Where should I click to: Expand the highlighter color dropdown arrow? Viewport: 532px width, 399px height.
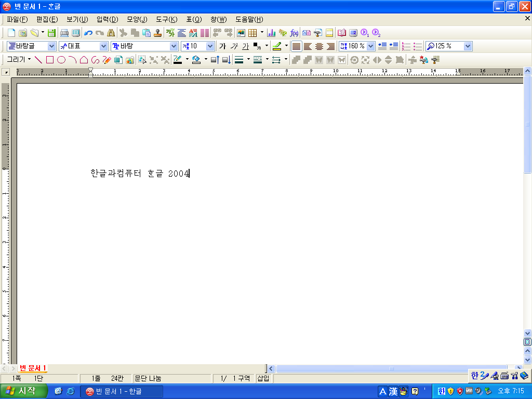coord(286,46)
